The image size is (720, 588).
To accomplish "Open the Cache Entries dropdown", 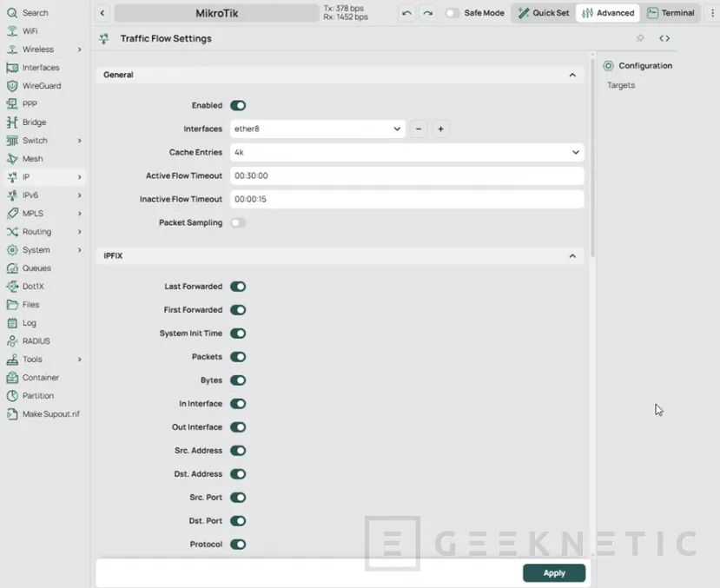I will [x=406, y=152].
